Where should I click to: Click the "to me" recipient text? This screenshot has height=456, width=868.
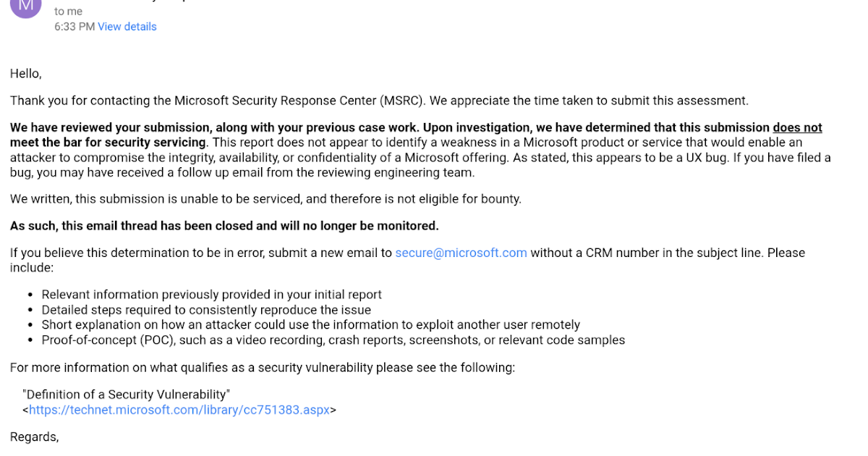click(x=69, y=12)
